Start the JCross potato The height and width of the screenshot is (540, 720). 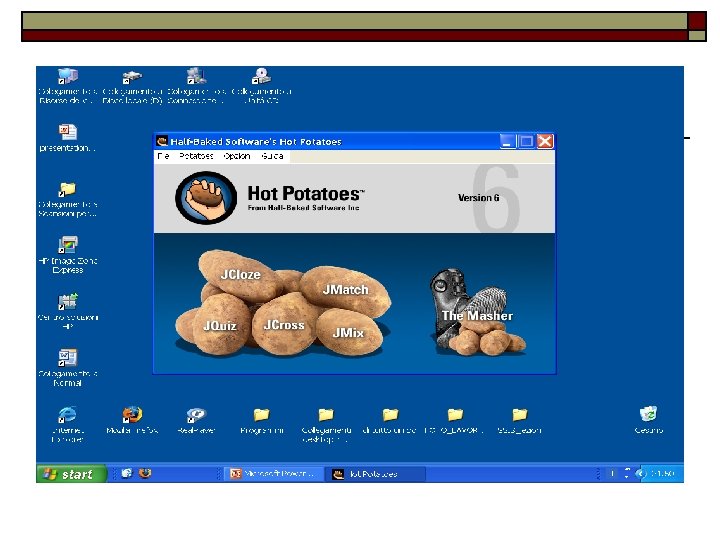tap(284, 325)
